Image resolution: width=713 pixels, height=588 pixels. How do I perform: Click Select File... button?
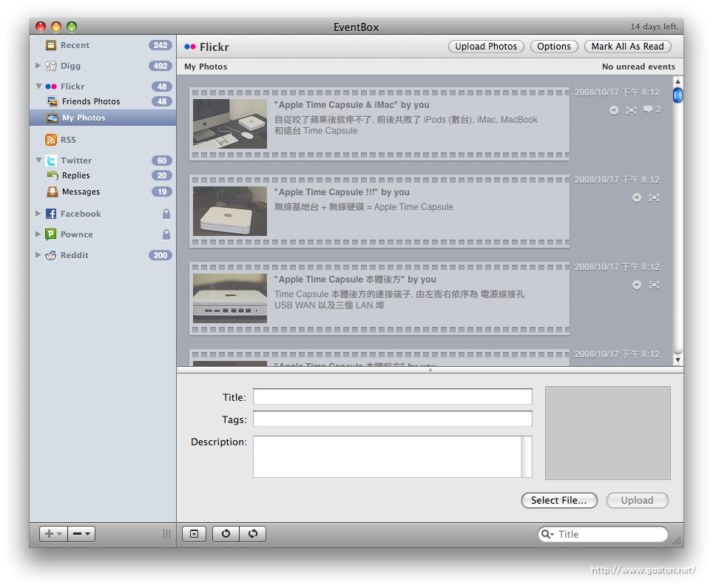tap(559, 501)
